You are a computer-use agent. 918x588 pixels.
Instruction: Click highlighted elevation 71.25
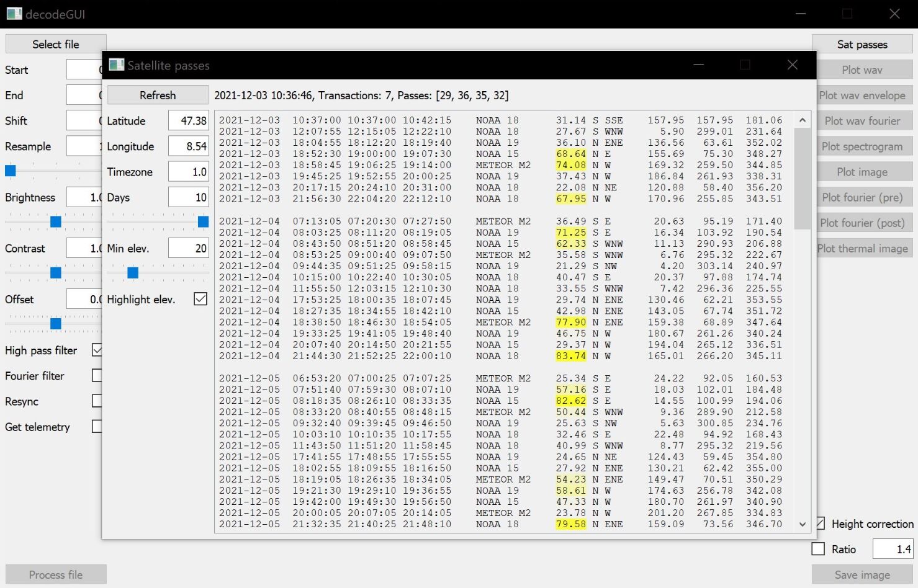point(571,233)
